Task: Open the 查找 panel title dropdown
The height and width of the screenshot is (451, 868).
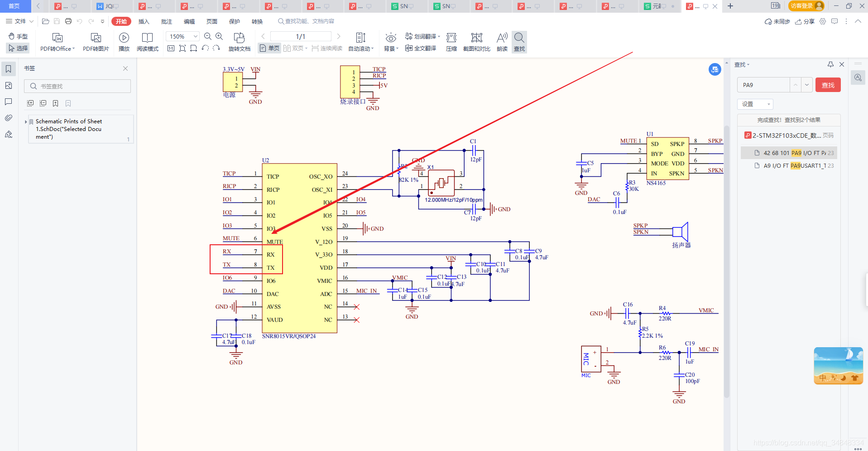Action: pos(742,64)
